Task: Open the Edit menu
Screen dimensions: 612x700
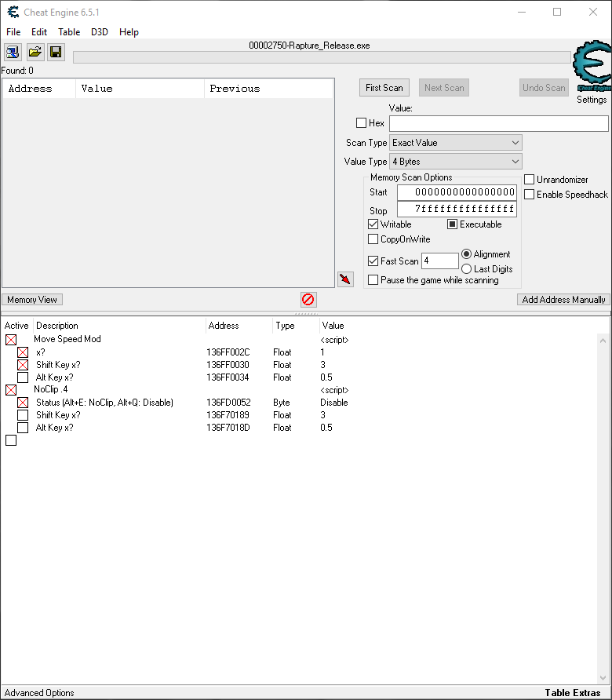Action: [x=39, y=32]
